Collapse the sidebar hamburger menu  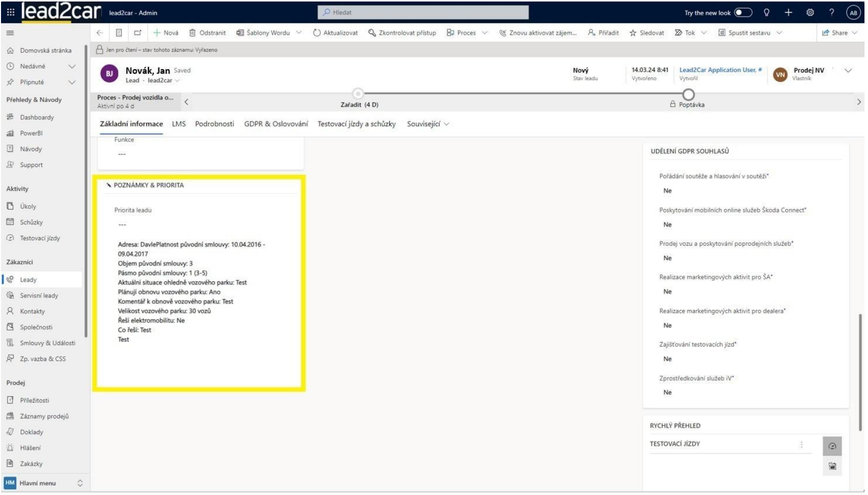point(10,33)
